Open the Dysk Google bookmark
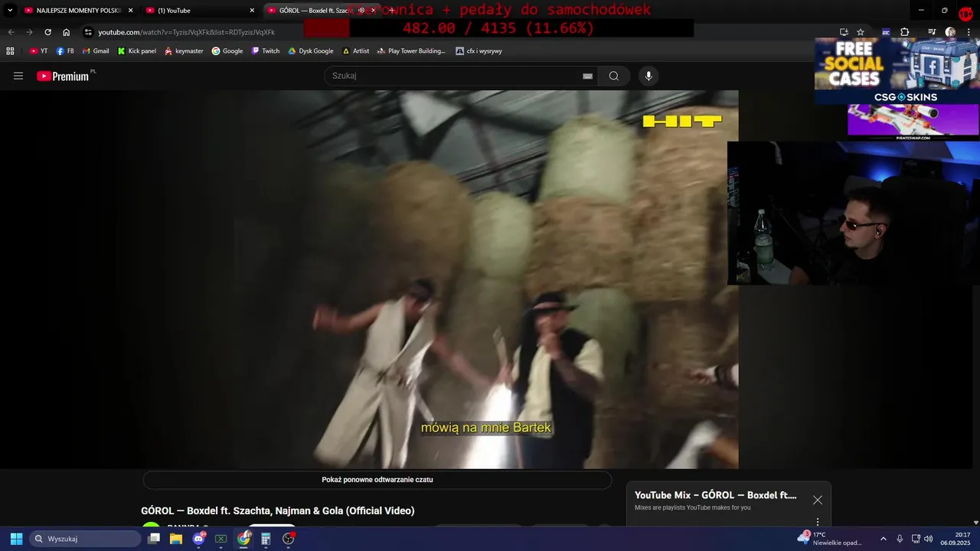Viewport: 980px width, 551px height. 311,51
